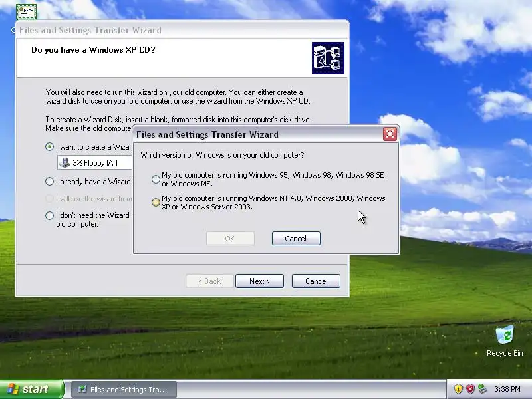
Task: Select "I already have a Wizard" radio
Action: point(49,181)
